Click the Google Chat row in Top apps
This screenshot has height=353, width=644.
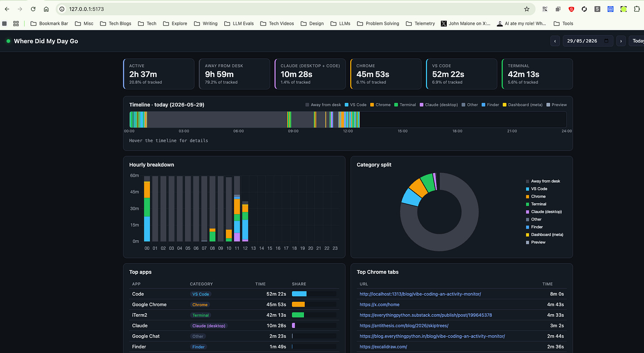[234, 336]
